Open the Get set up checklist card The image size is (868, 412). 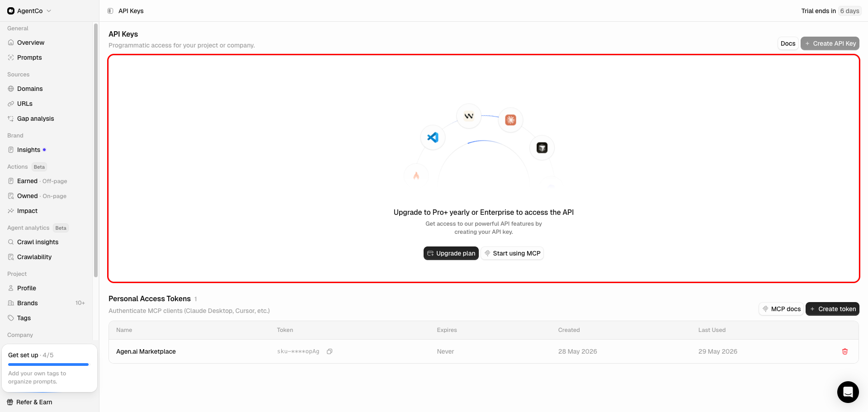(49, 368)
